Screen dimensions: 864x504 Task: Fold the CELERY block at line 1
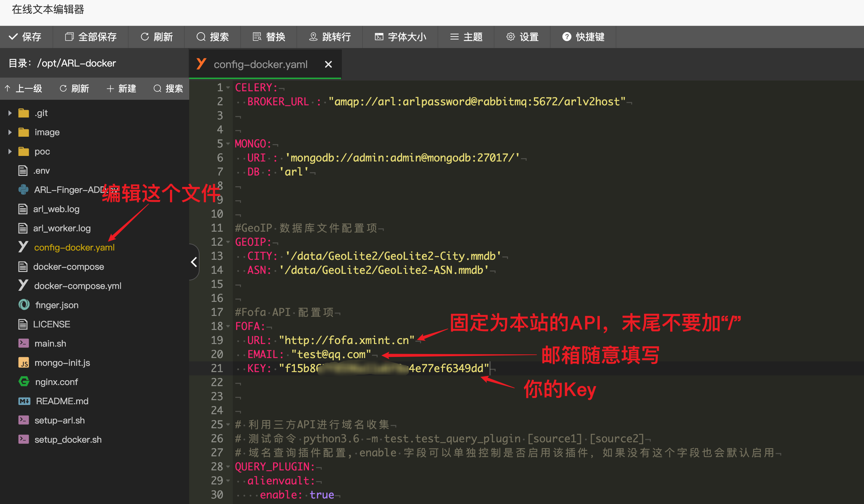click(x=228, y=88)
